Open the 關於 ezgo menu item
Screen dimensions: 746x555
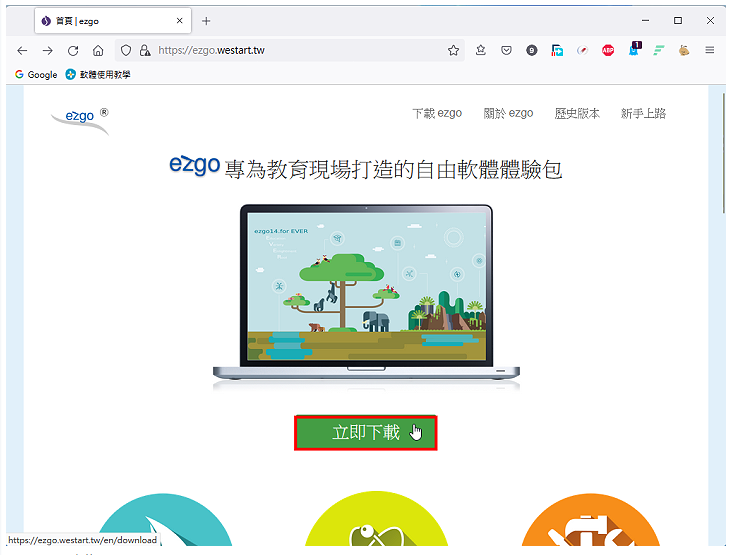(508, 113)
